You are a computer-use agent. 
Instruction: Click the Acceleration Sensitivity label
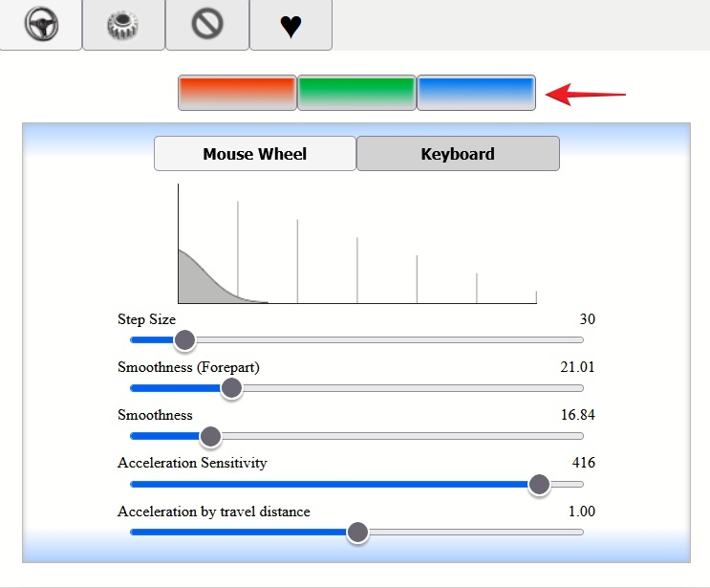tap(192, 463)
